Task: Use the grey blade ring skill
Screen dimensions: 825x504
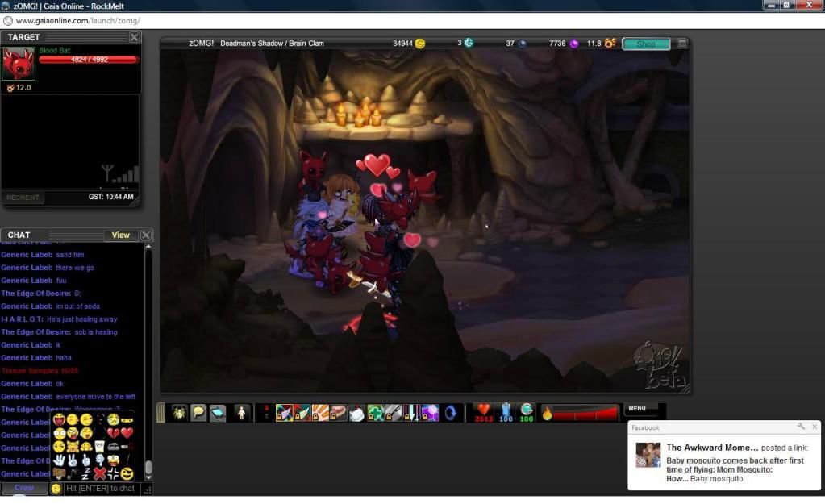Action: pos(394,412)
